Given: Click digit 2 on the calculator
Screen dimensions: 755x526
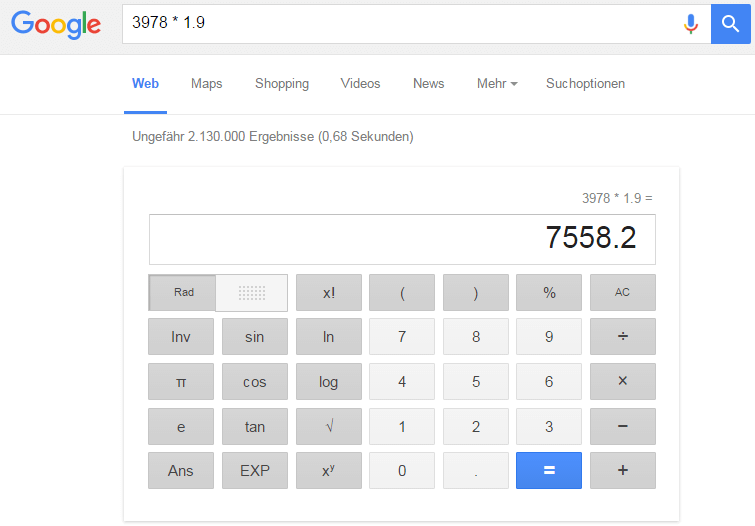Looking at the screenshot, I should pyautogui.click(x=476, y=426).
